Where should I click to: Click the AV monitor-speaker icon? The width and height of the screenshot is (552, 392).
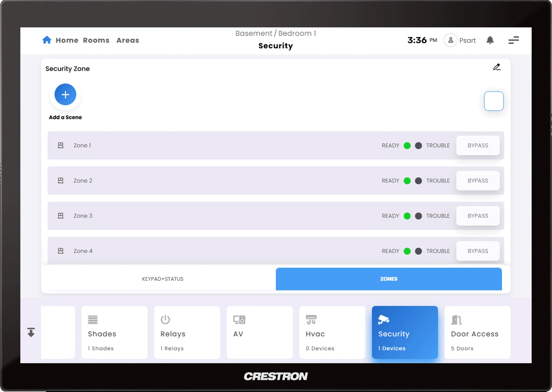click(x=239, y=320)
